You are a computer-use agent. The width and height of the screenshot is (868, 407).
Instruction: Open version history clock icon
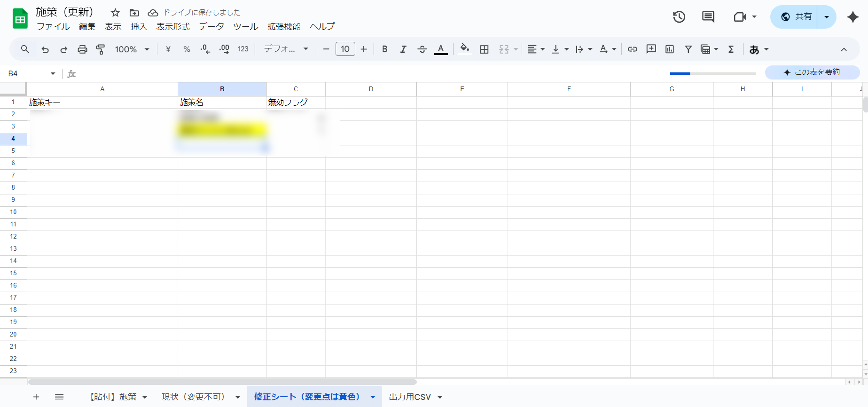679,17
